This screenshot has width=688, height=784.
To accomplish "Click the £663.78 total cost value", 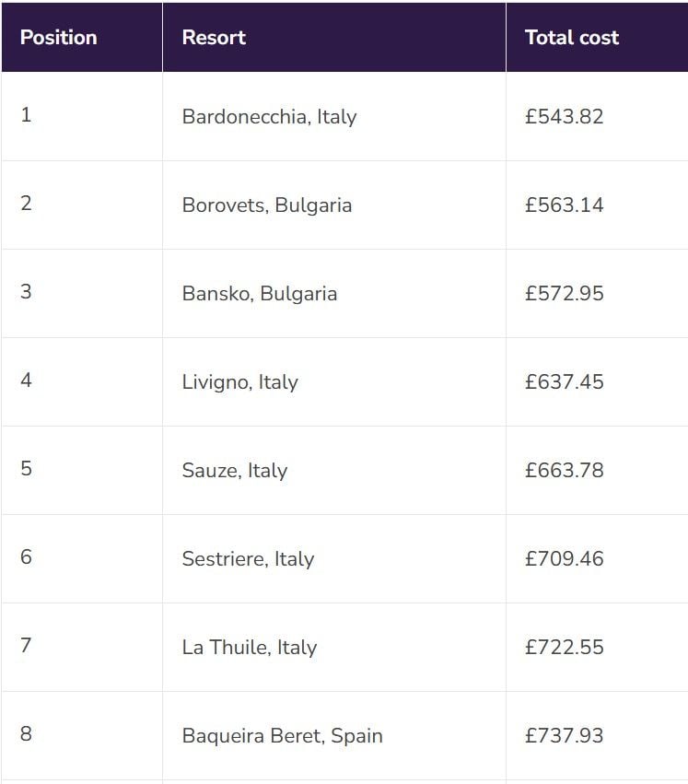I will [565, 471].
